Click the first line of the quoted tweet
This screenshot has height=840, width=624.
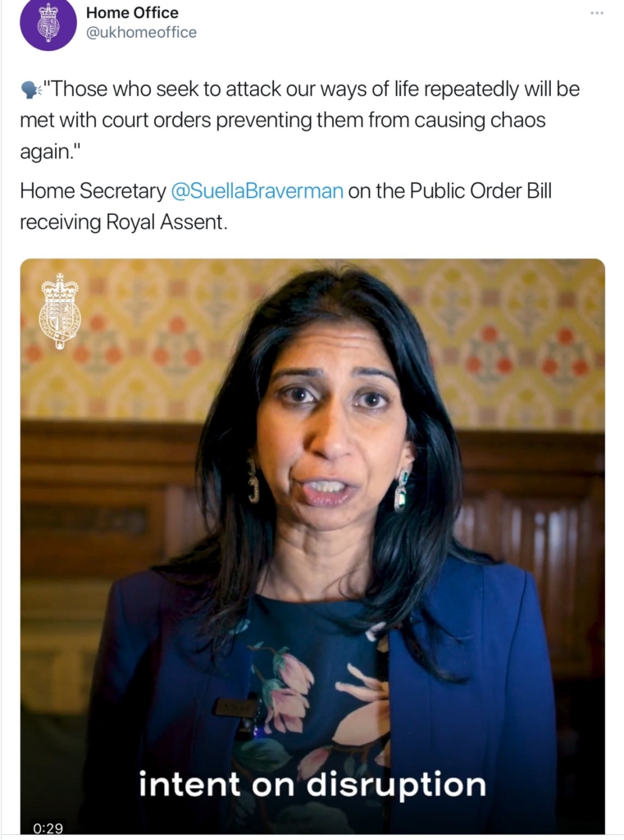pos(312,89)
